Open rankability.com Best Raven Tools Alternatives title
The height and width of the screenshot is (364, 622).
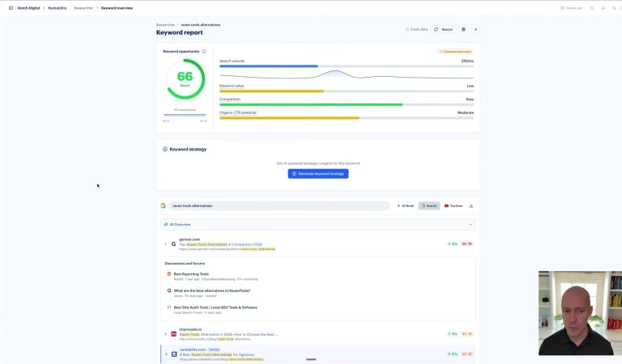point(217,354)
